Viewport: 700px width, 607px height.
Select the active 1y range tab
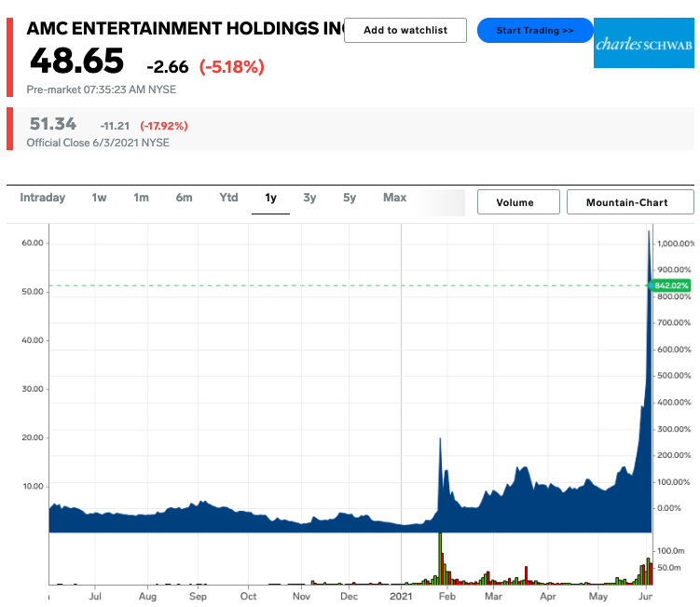coord(270,198)
